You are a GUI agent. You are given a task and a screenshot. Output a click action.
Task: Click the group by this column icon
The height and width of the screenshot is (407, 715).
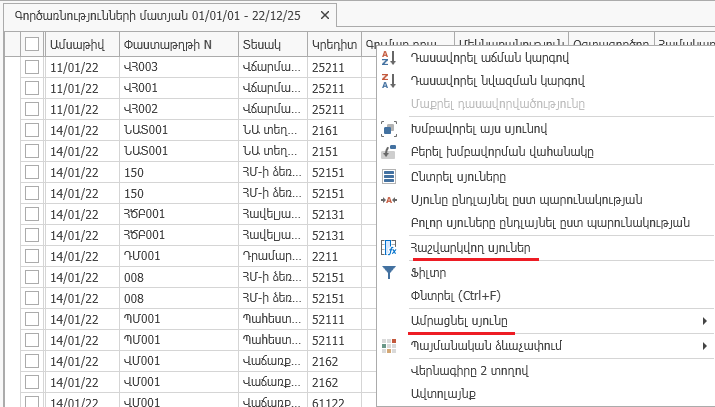pyautogui.click(x=390, y=129)
